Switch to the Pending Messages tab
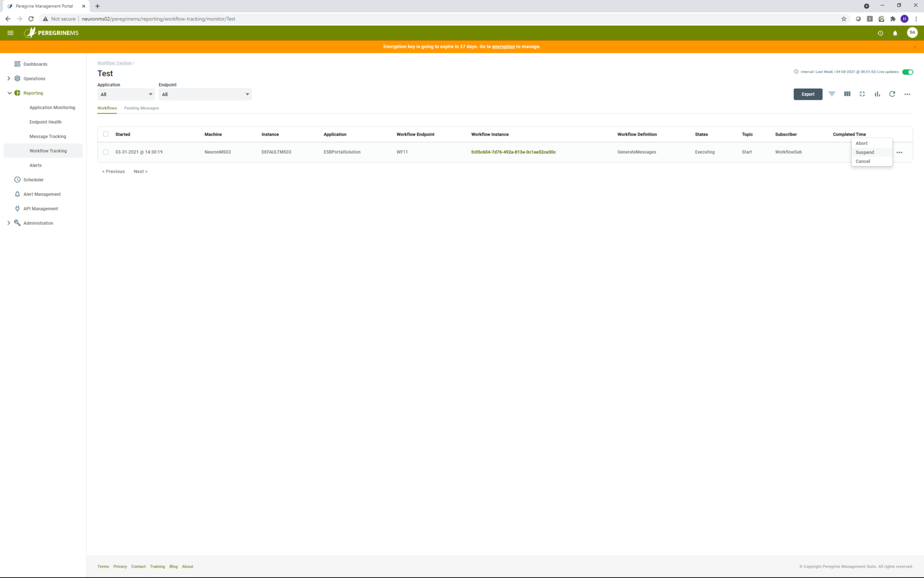Screen dimensions: 924x578 141,108
